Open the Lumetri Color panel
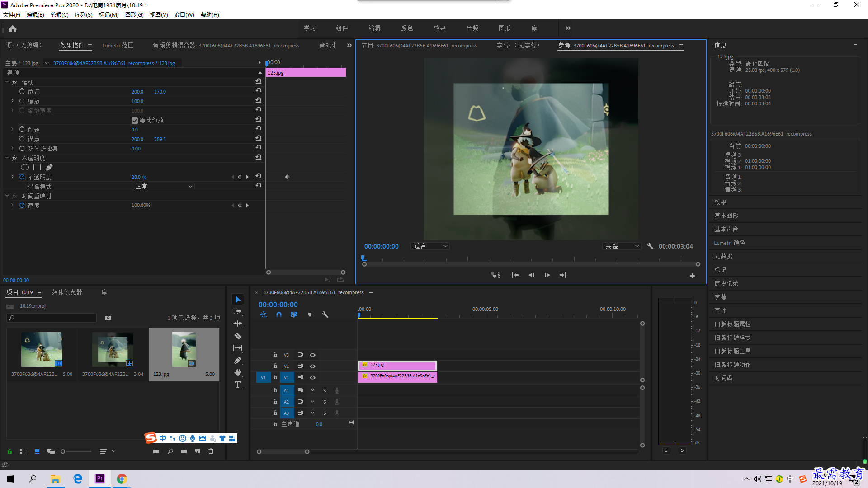The image size is (868, 488). pos(730,243)
